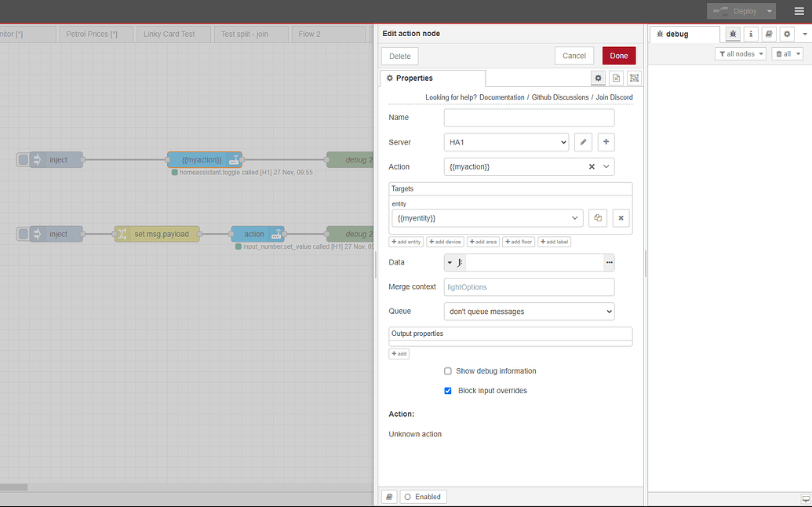Open the help book sidebar tab icon

point(769,34)
